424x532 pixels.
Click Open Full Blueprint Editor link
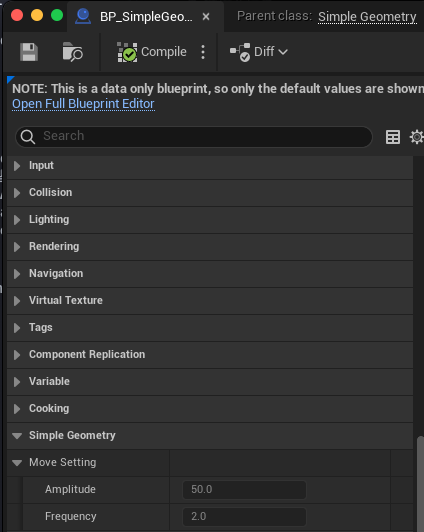click(x=83, y=104)
